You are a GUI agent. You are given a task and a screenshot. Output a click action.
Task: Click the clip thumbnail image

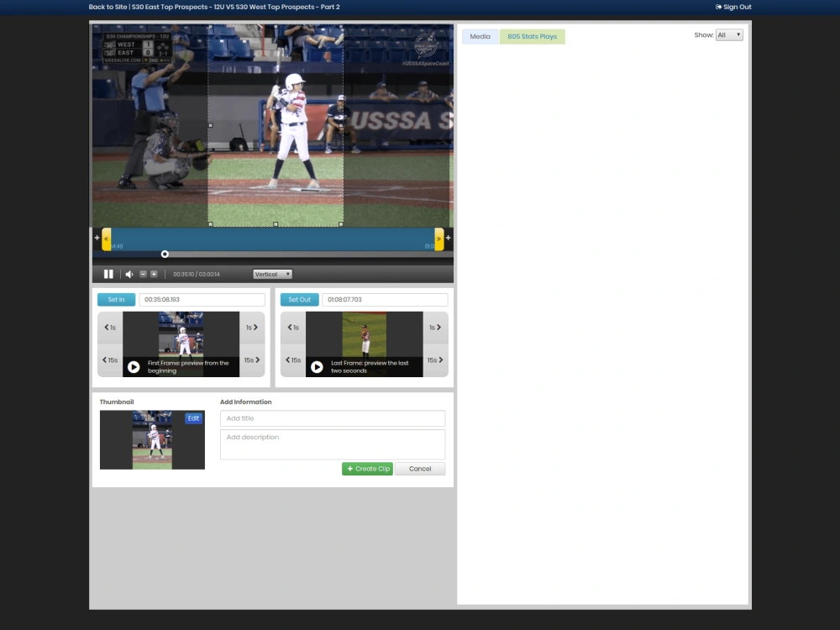point(152,440)
